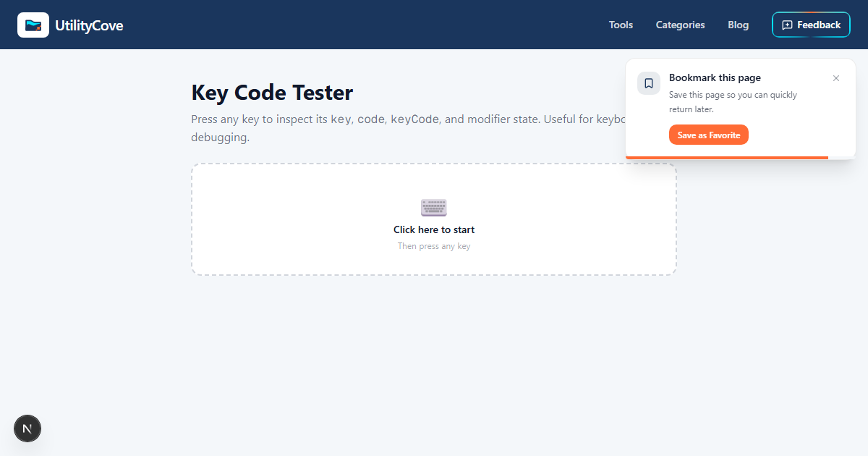Open the Next.js dev tools badge

click(x=27, y=428)
